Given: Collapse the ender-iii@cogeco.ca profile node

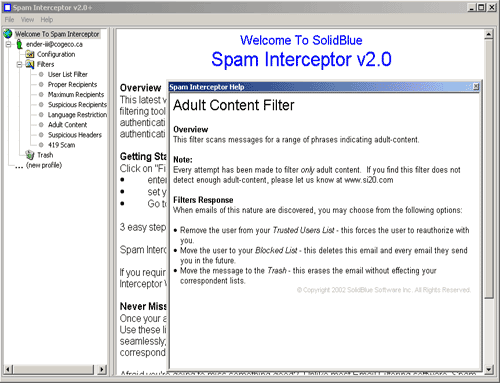Looking at the screenshot, I should (x=9, y=44).
